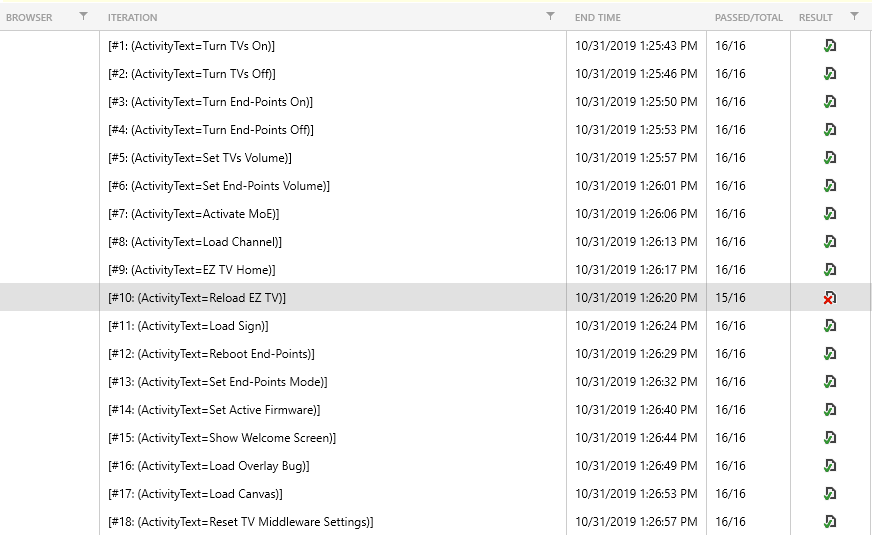
Task: Open the Iteration column filter
Action: 550,17
